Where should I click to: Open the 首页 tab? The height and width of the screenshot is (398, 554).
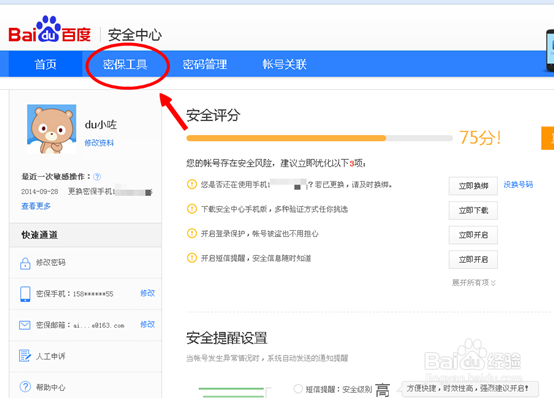click(46, 64)
